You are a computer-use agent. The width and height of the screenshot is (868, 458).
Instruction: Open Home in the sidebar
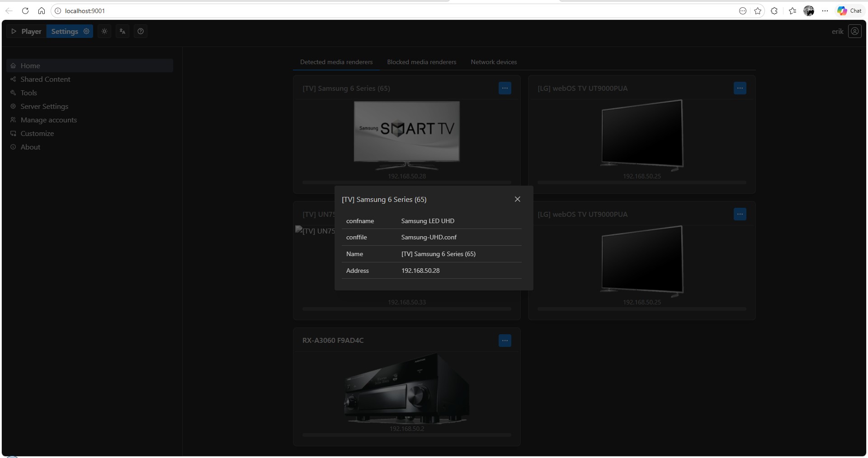coord(90,65)
